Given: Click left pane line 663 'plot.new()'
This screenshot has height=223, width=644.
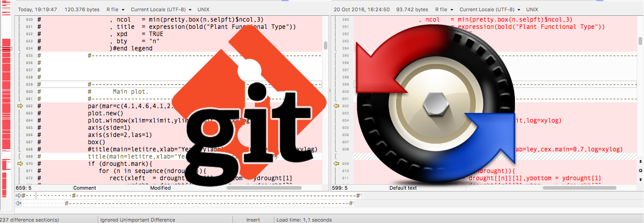Looking at the screenshot, I should coord(106,113).
